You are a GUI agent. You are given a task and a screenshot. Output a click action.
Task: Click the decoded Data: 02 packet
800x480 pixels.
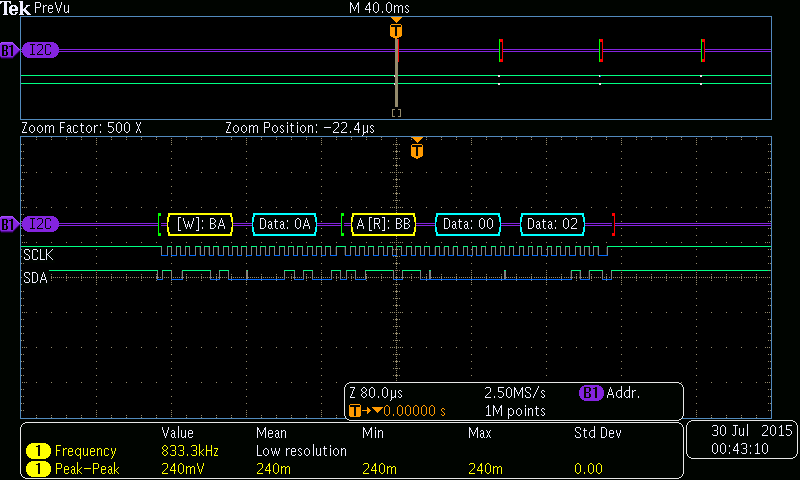552,224
